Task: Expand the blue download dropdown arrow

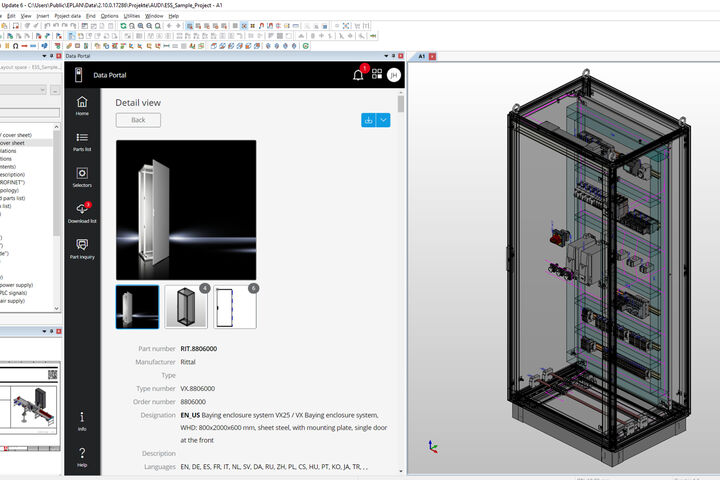Action: click(384, 120)
